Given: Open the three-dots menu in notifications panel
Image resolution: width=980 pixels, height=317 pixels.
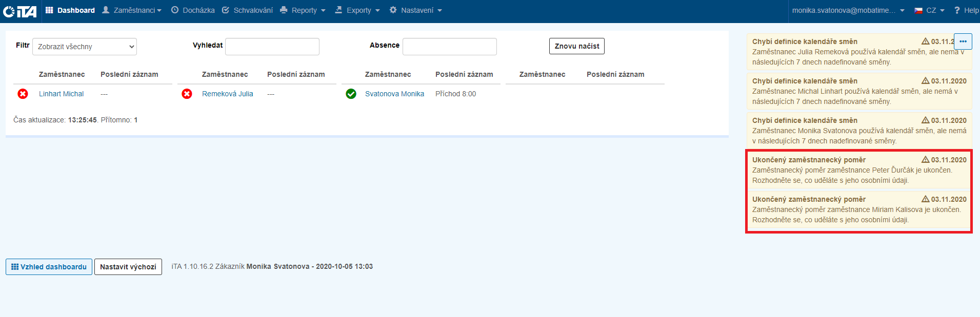Looking at the screenshot, I should (x=963, y=41).
